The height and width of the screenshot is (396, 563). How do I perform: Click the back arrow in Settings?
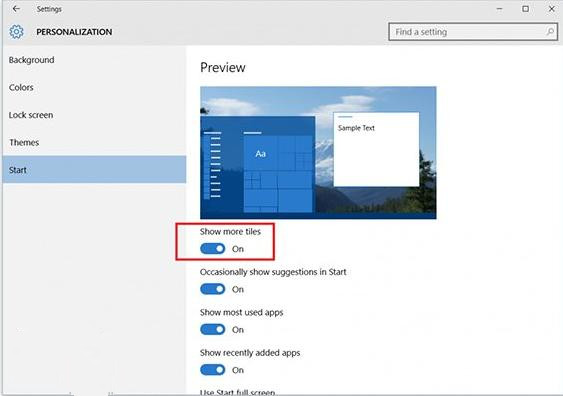(16, 9)
